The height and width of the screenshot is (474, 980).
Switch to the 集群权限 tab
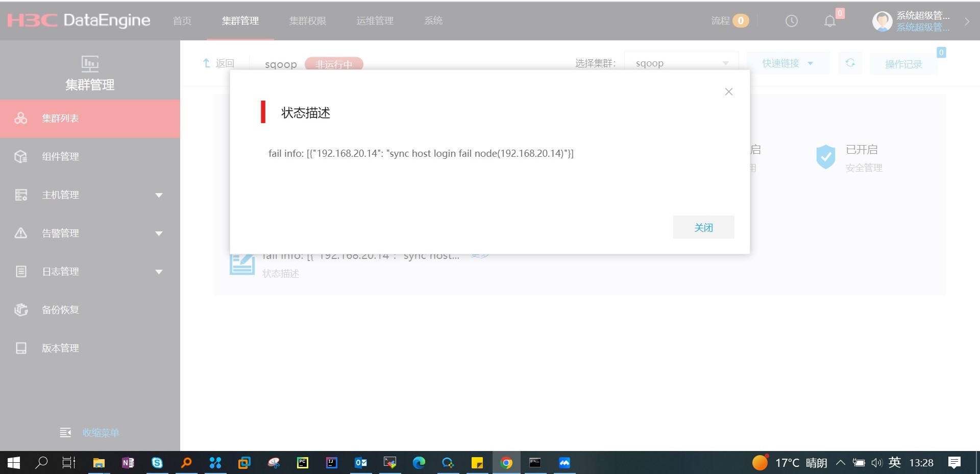(x=308, y=21)
